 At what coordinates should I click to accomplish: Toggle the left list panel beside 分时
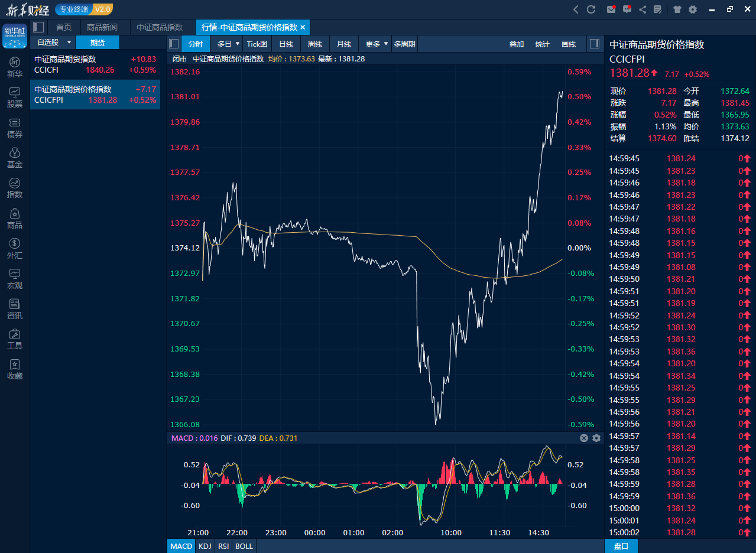coord(174,44)
